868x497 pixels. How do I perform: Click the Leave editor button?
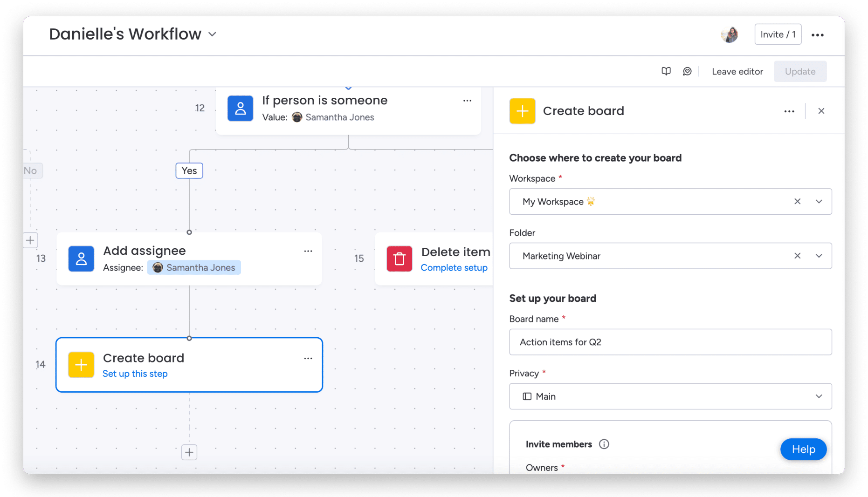click(737, 71)
